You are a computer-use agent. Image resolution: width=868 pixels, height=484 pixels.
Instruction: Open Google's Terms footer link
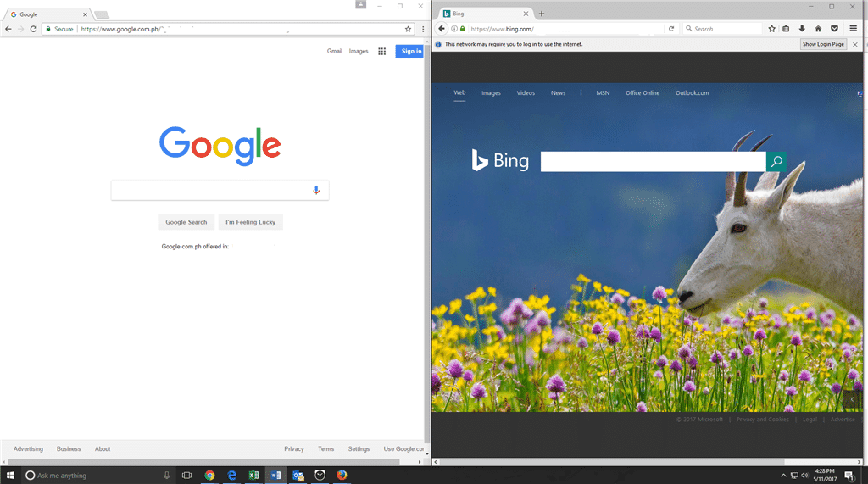[326, 449]
